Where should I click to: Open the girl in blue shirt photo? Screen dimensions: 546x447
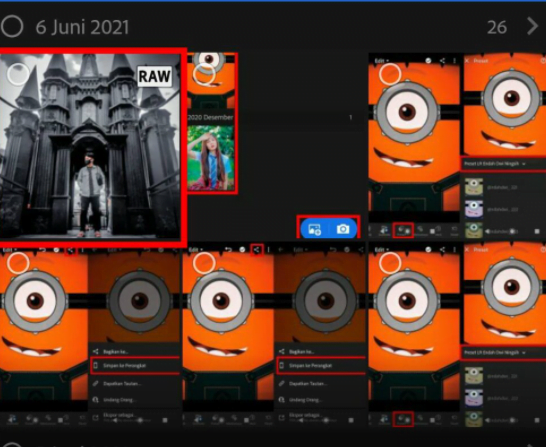(x=211, y=158)
